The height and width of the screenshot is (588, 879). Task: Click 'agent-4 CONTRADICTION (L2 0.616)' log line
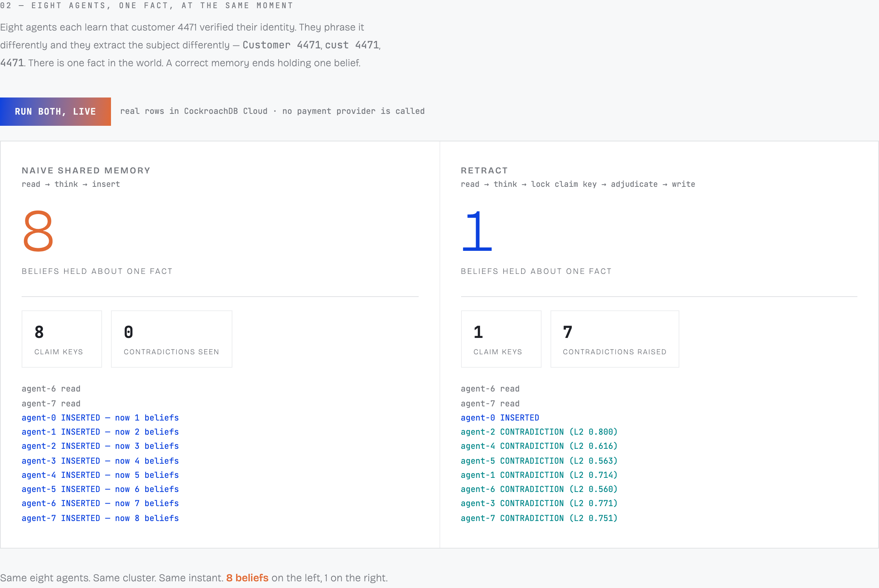539,446
